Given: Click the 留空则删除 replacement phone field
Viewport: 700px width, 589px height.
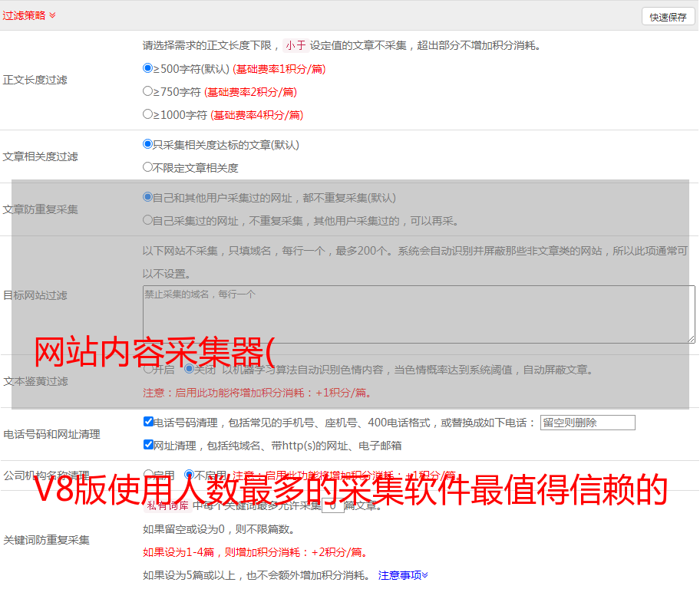Looking at the screenshot, I should point(587,423).
